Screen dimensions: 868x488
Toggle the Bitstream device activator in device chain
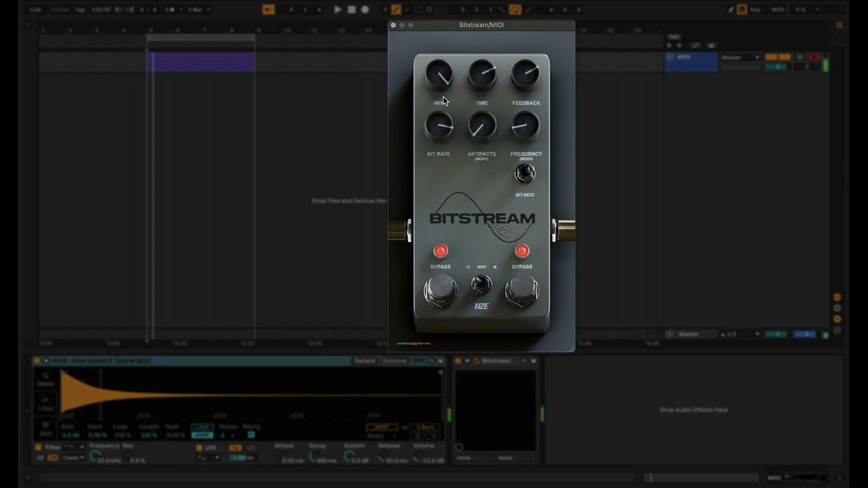458,361
